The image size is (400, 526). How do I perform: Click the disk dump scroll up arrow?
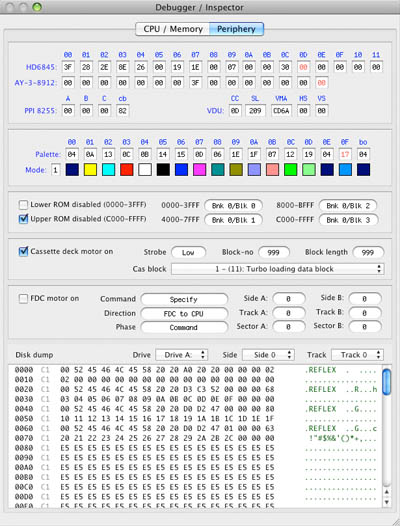coord(387,492)
